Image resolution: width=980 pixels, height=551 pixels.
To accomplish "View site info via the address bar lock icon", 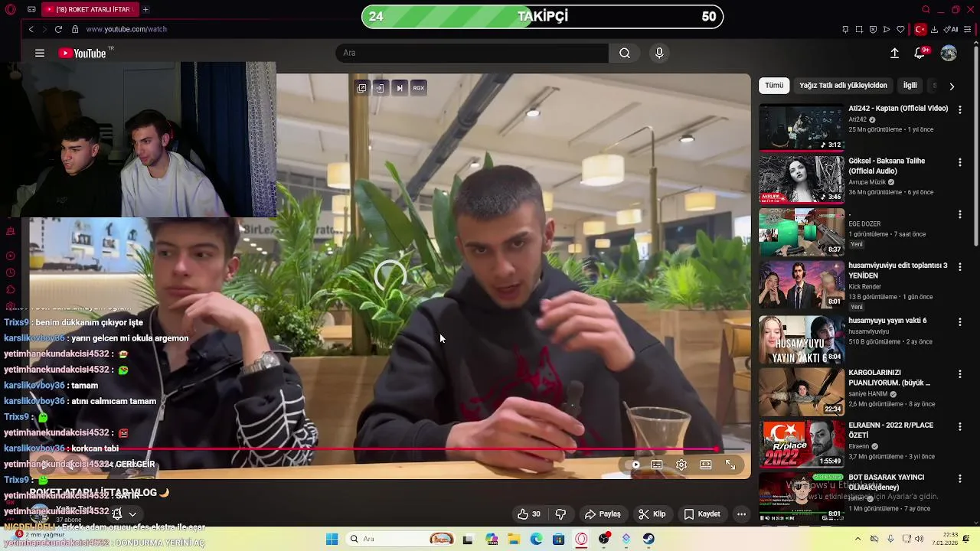I will tap(75, 29).
